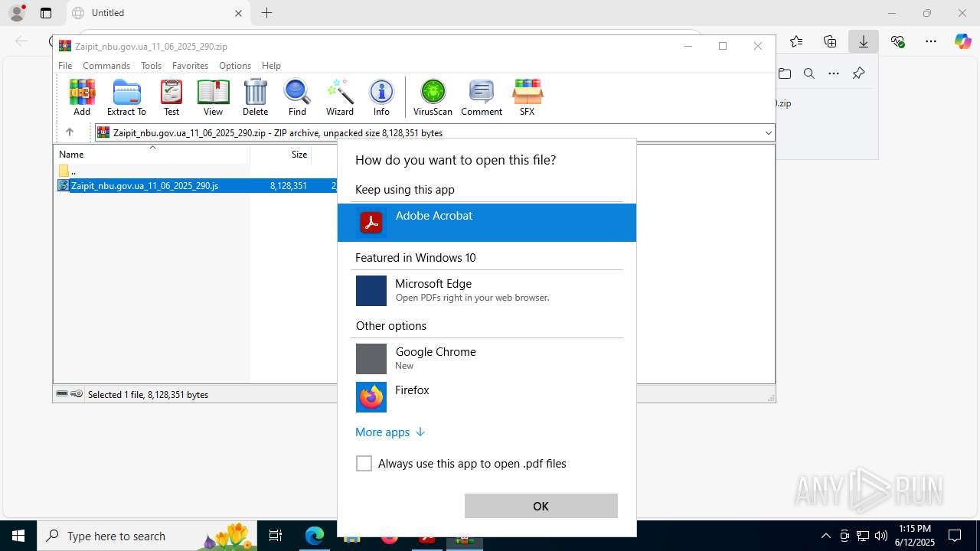The width and height of the screenshot is (980, 551).
Task: Open the Tools menu
Action: coord(151,66)
